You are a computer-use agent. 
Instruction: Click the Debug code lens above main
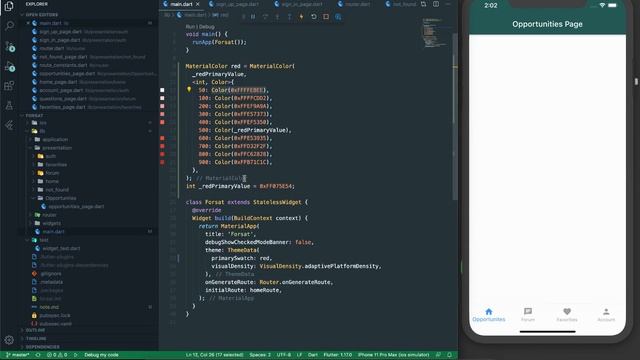click(x=207, y=27)
